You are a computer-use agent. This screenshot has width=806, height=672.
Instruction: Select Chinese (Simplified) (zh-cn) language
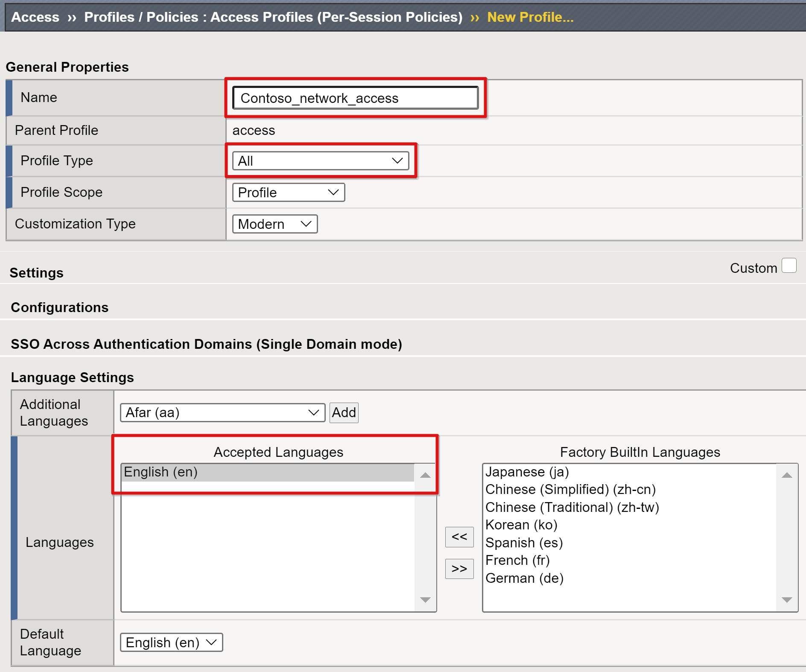coord(570,490)
